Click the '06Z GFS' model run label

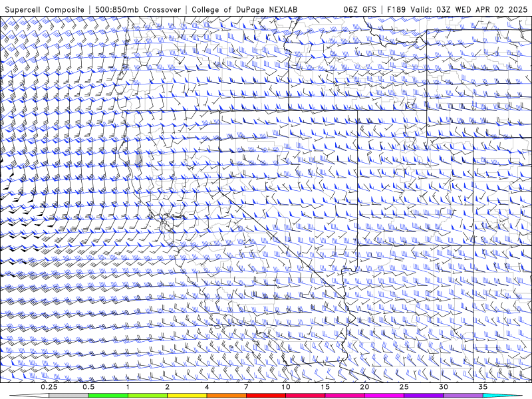click(360, 10)
